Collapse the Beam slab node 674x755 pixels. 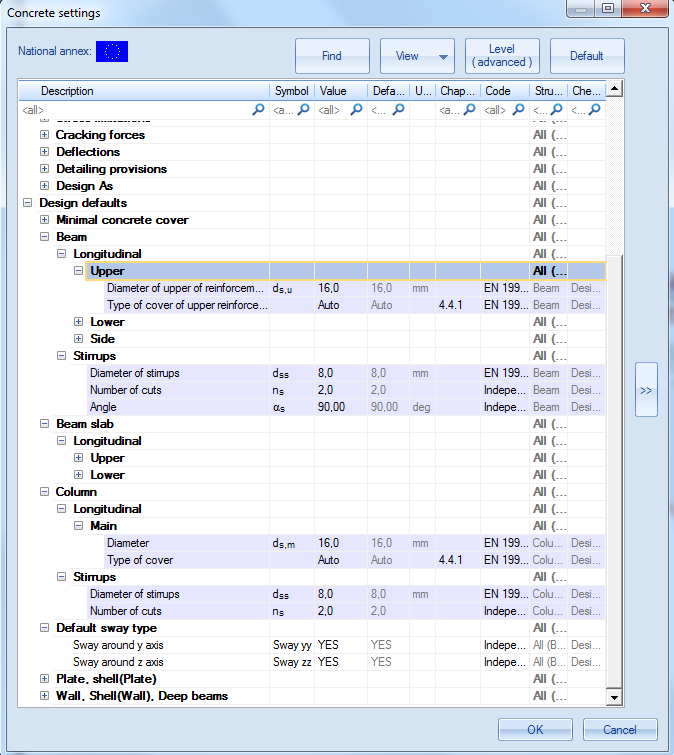pos(44,424)
